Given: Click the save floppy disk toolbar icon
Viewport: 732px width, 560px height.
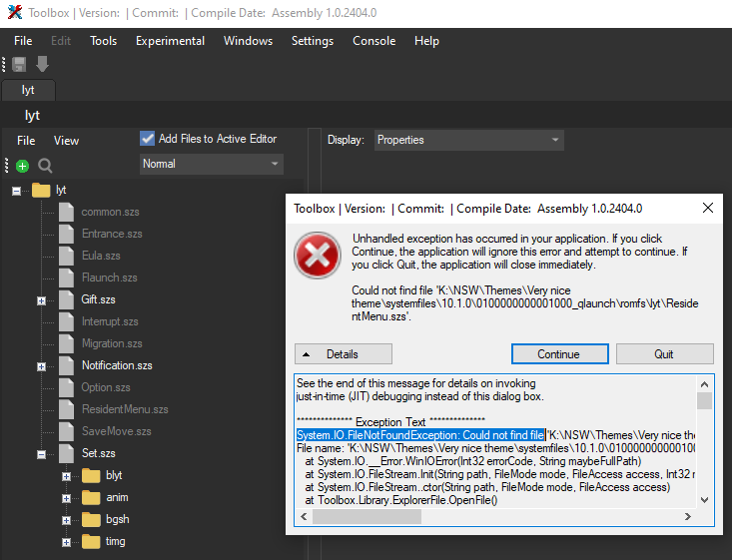Looking at the screenshot, I should click(x=19, y=65).
